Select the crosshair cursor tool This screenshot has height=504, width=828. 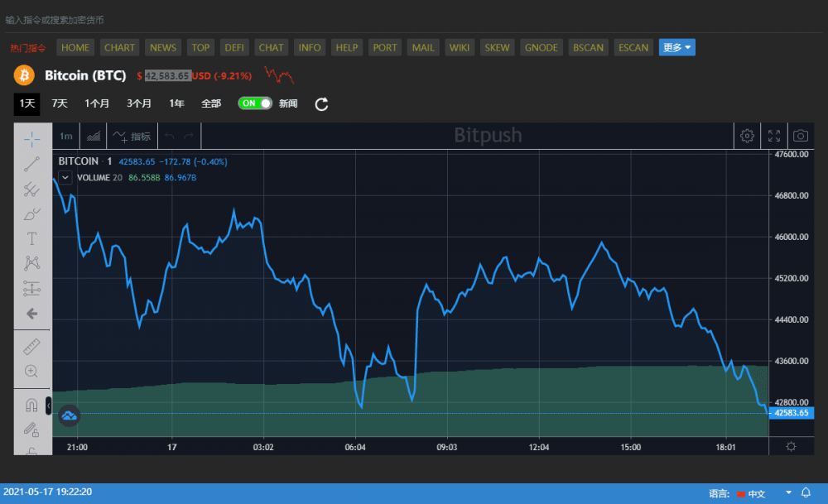pyautogui.click(x=31, y=138)
